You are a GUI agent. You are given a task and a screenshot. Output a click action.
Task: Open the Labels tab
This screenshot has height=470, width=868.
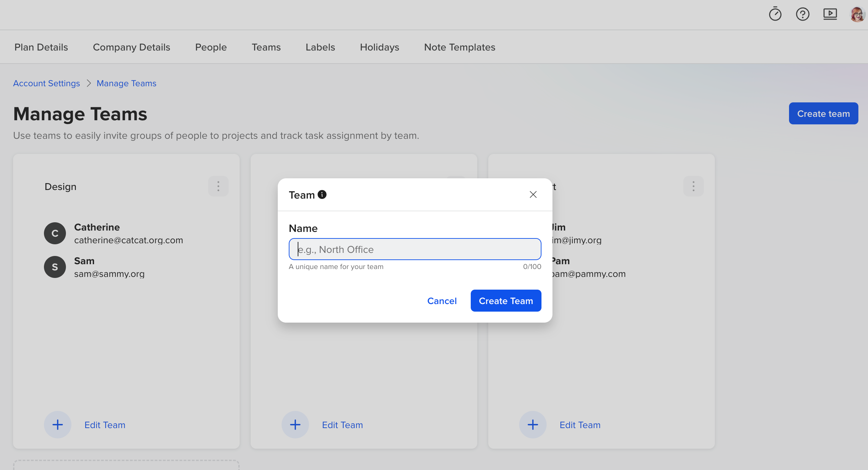tap(320, 47)
